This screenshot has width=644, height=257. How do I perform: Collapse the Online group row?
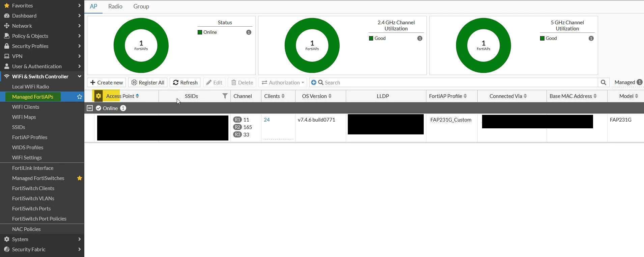tap(90, 108)
